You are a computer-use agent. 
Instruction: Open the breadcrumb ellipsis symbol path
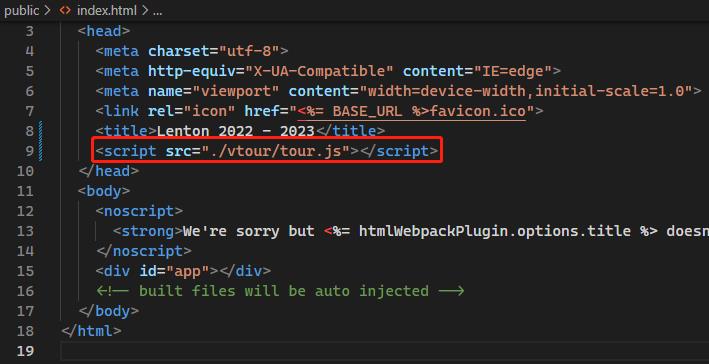[157, 12]
